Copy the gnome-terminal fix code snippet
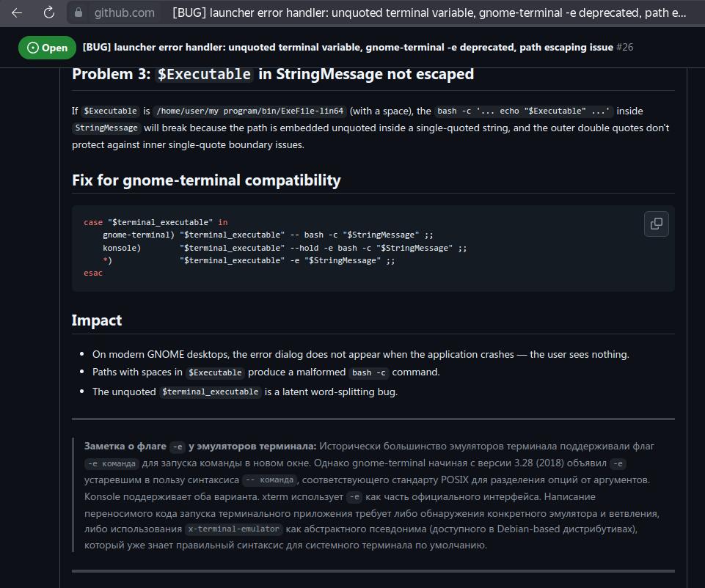Screen dimensions: 705x588 pos(656,224)
